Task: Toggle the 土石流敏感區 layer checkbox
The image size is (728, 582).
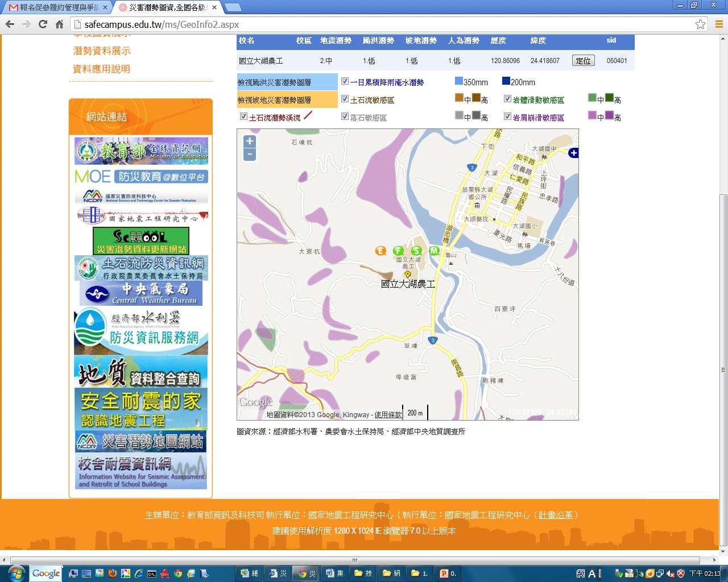Action: point(345,99)
